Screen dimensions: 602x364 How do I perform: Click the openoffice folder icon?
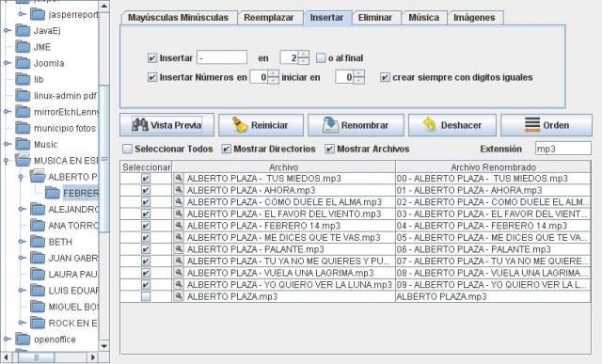(23, 340)
